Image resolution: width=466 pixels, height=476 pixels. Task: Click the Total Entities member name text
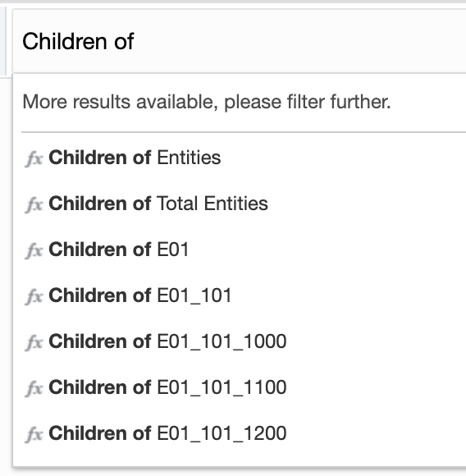coord(212,204)
